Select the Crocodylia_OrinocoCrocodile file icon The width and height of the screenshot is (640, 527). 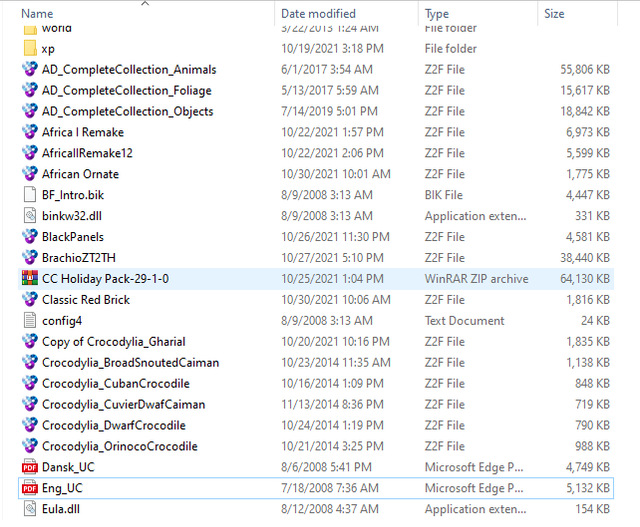[x=30, y=446]
